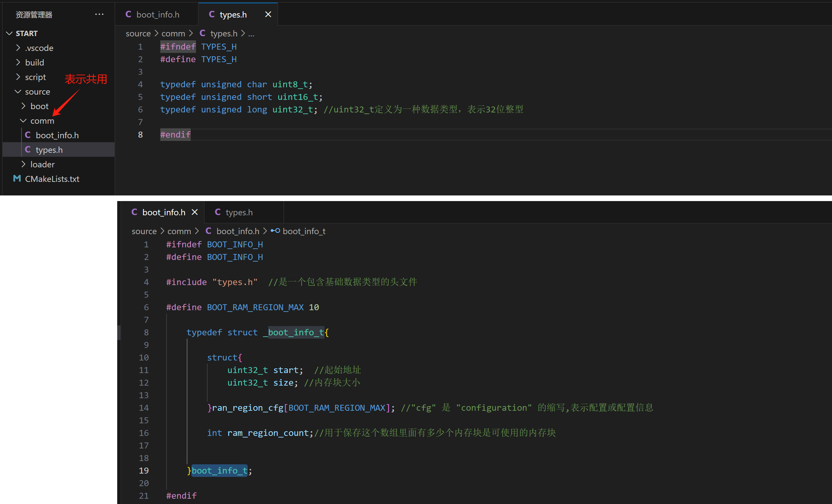Image resolution: width=832 pixels, height=504 pixels.
Task: Collapse the START root folder
Action: [x=10, y=33]
